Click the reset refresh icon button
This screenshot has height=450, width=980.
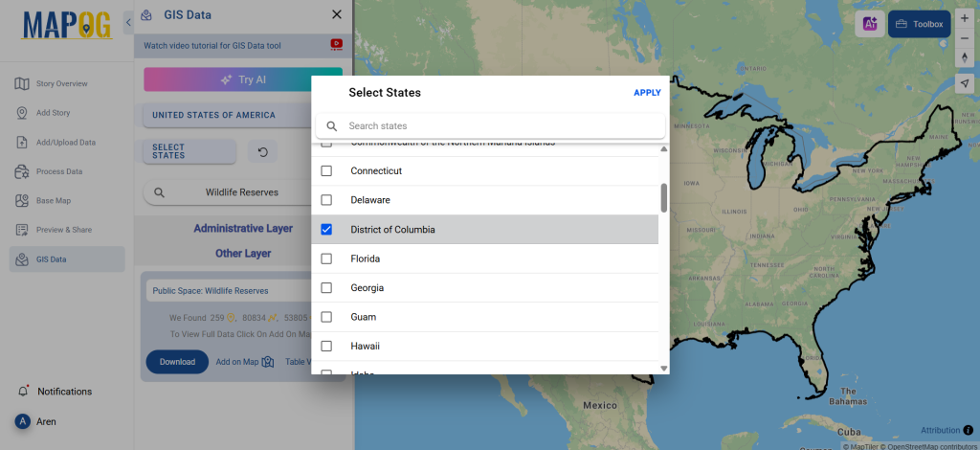coord(262,151)
